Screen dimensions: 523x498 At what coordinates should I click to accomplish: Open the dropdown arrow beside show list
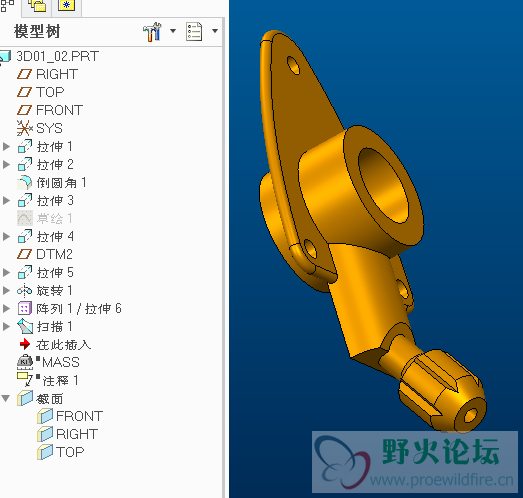tap(215, 31)
